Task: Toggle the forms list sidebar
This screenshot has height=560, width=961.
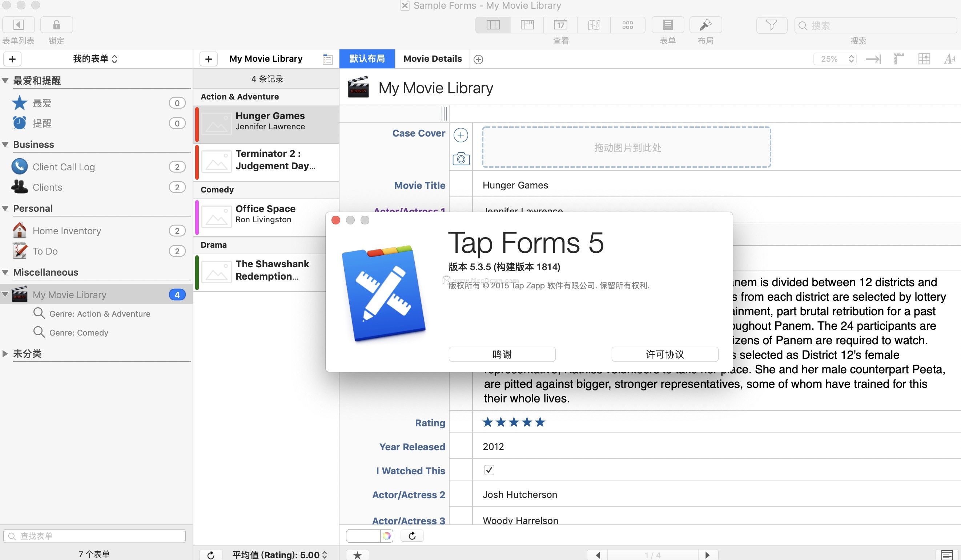Action: [18, 25]
